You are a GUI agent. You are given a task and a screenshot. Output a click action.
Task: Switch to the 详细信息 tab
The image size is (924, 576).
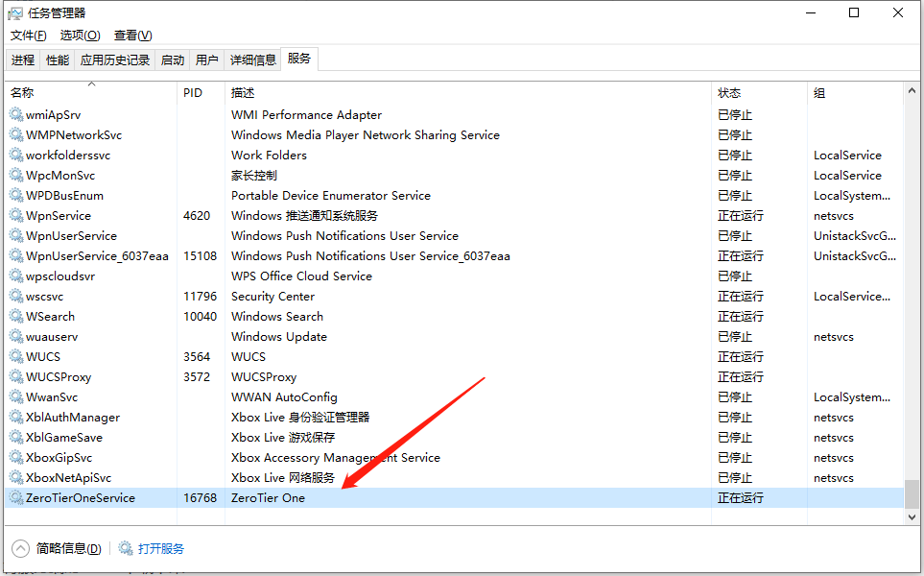(252, 60)
